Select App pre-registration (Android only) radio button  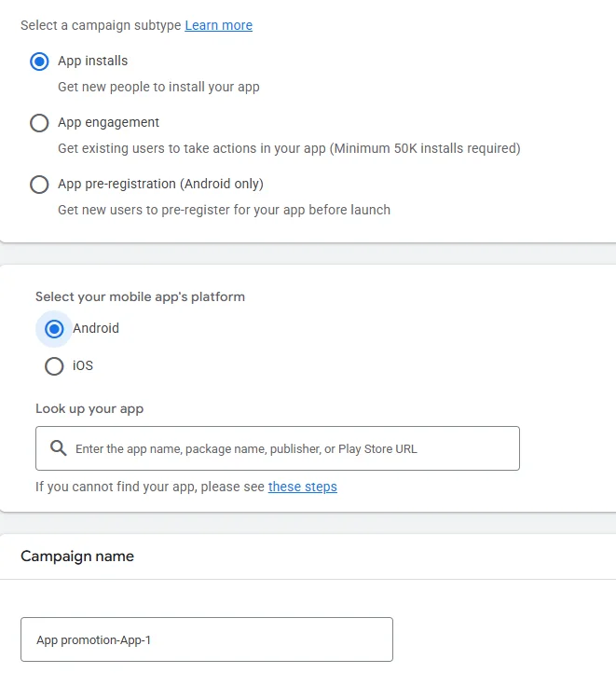(x=39, y=185)
